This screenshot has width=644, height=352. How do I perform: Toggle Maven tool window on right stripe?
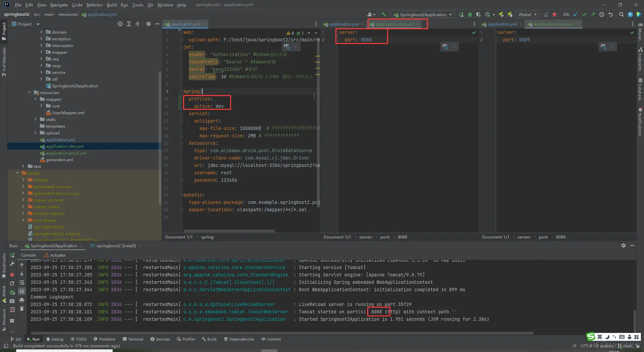(x=640, y=32)
